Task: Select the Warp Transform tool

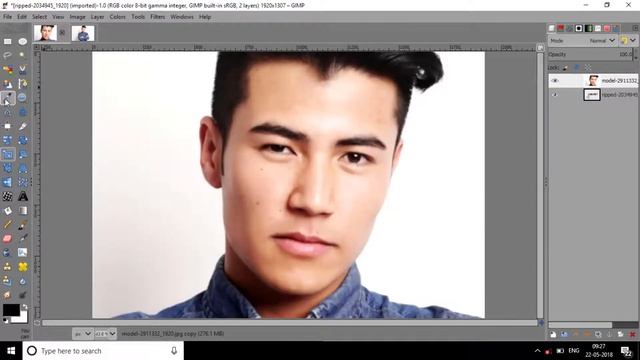Action: pos(7,196)
